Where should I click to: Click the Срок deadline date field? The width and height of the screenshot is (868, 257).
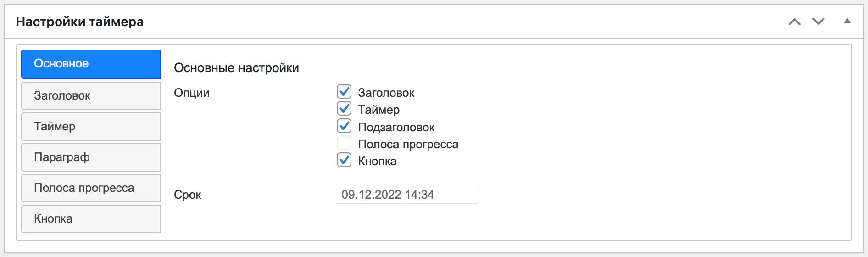point(407,194)
